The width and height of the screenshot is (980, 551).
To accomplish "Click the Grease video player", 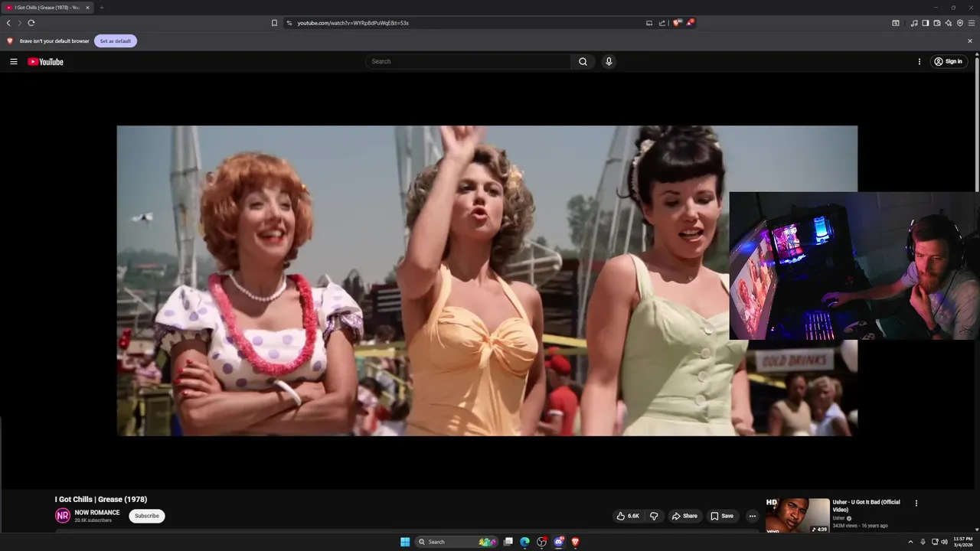I will point(487,281).
